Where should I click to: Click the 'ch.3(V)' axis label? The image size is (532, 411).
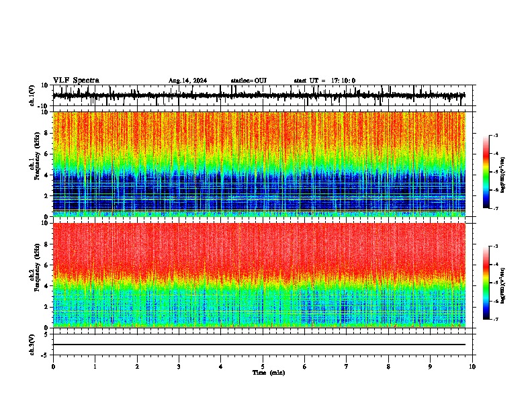point(32,345)
